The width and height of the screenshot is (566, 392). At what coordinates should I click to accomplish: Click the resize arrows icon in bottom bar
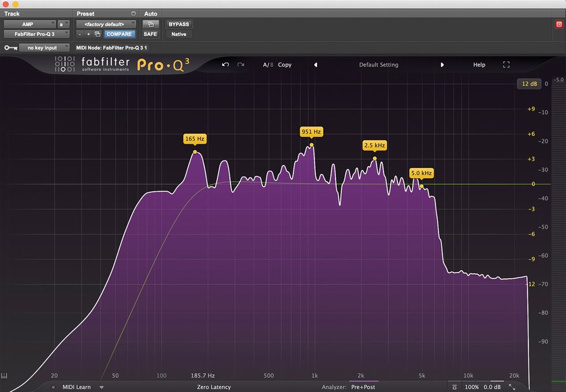(x=512, y=387)
